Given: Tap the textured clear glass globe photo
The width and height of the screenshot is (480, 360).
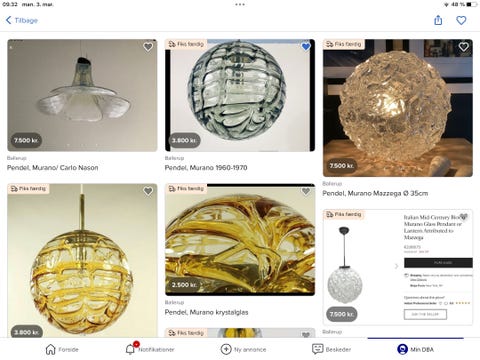Looking at the screenshot, I should click(x=398, y=108).
